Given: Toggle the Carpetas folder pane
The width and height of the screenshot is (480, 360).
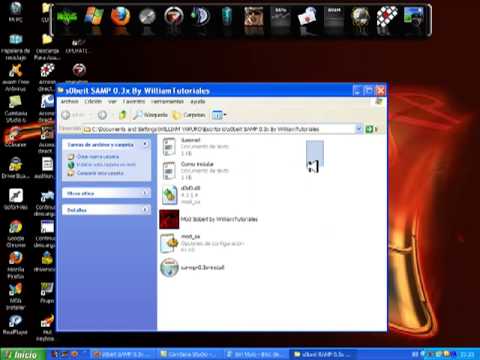Looking at the screenshot, I should click(189, 115).
